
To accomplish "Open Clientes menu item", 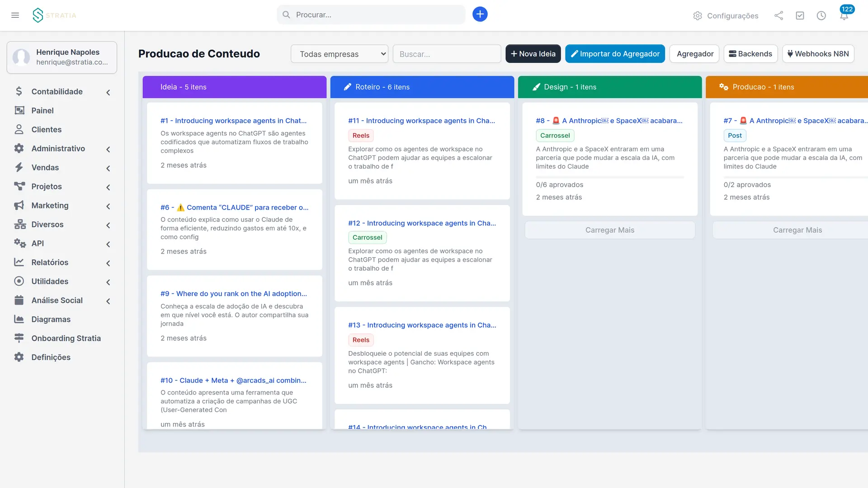I will pos(62,130).
